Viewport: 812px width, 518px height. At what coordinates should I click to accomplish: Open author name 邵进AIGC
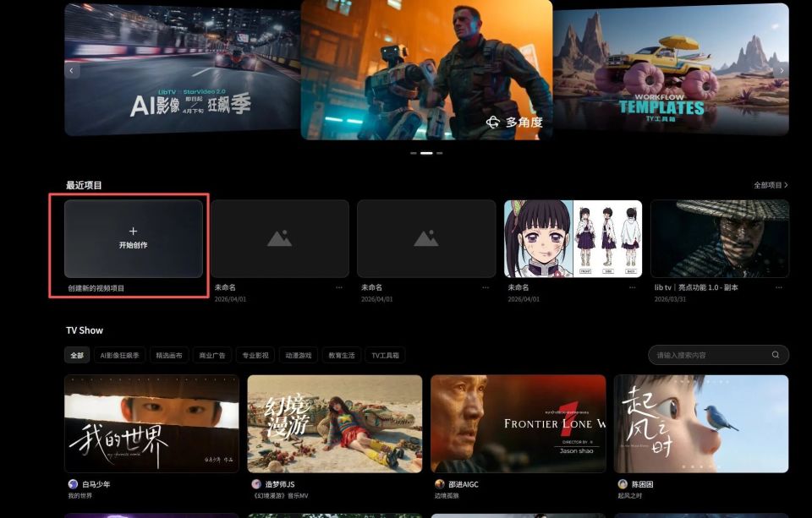[464, 485]
